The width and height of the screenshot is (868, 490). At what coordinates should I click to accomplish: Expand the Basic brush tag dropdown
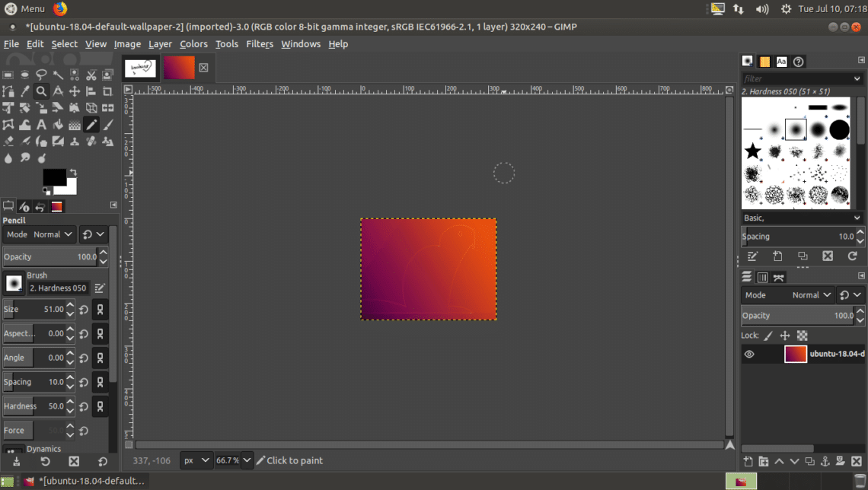858,218
